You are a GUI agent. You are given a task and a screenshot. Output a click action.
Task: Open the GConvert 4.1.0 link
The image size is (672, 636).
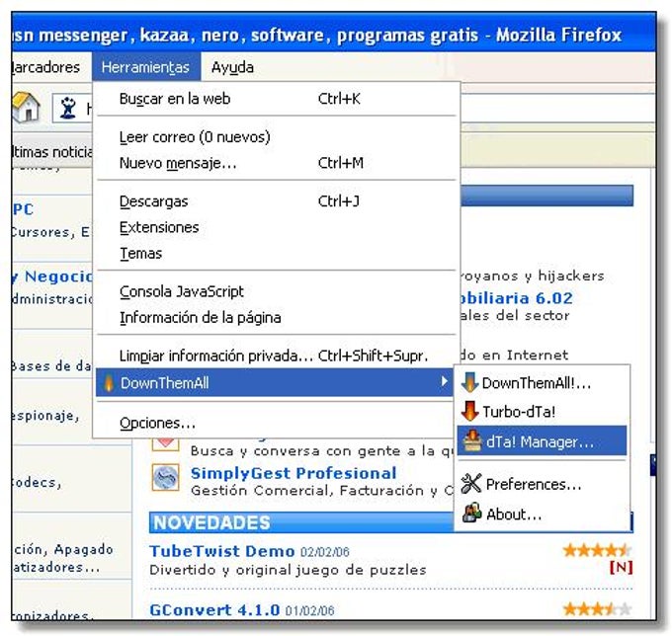(x=214, y=609)
